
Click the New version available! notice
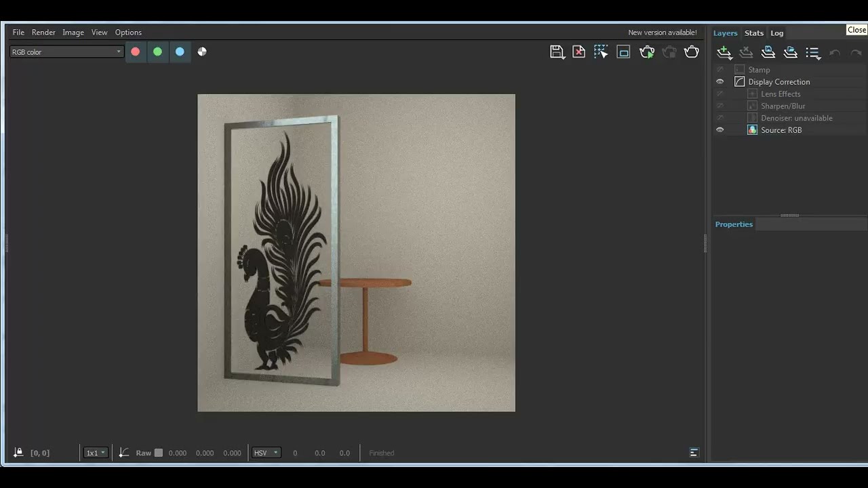[x=663, y=33]
